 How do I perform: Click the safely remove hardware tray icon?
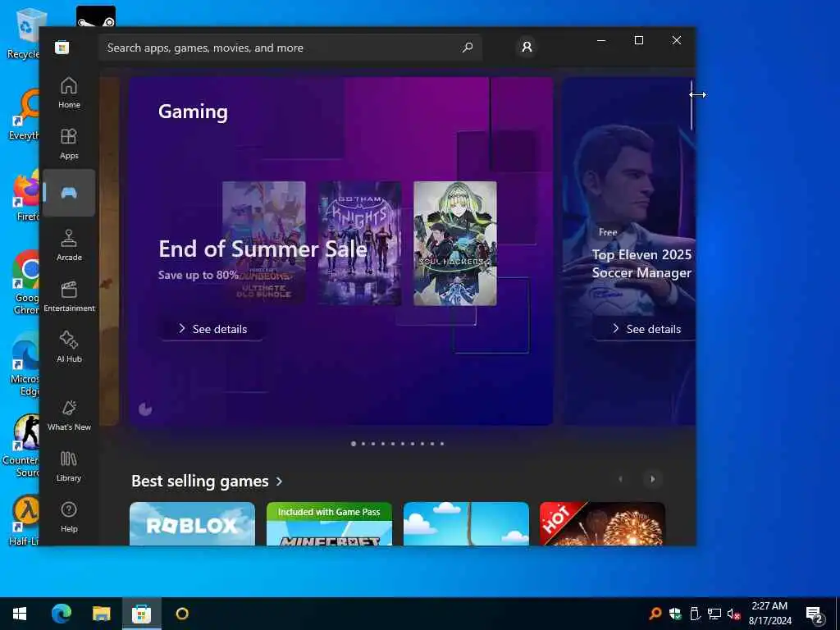click(694, 614)
